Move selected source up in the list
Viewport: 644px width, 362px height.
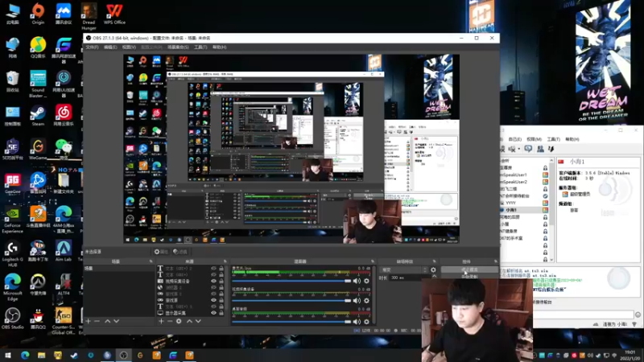(189, 321)
